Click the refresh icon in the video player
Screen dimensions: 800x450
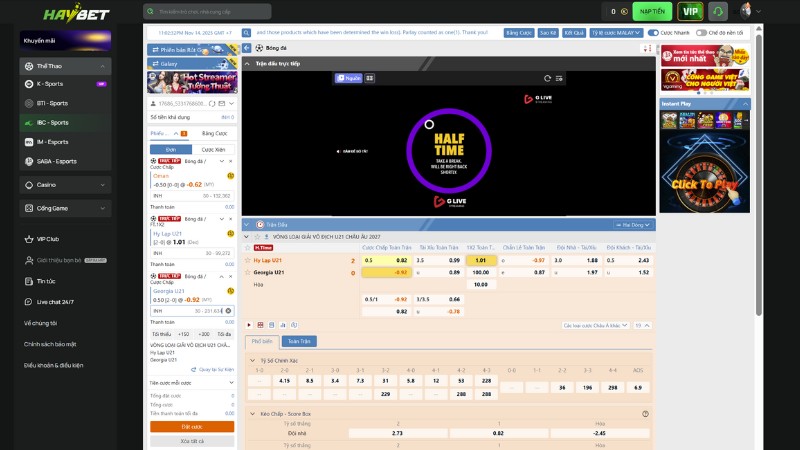click(547, 78)
